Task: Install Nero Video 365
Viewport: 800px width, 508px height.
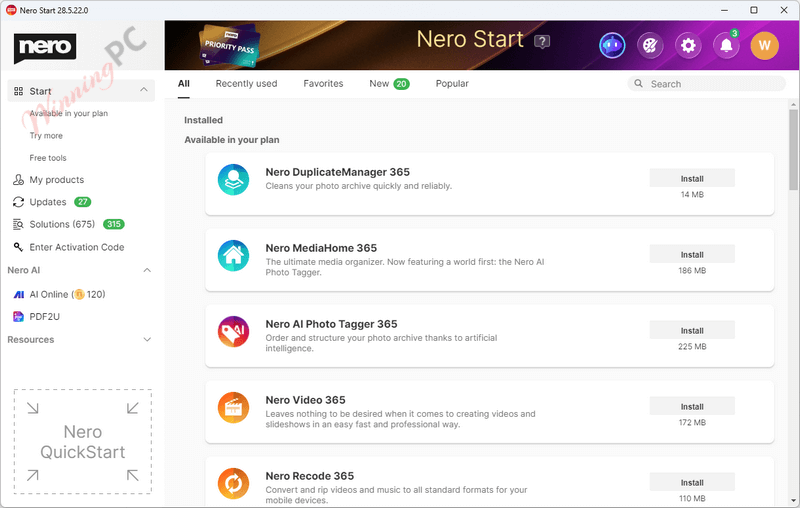Action: pyautogui.click(x=692, y=407)
